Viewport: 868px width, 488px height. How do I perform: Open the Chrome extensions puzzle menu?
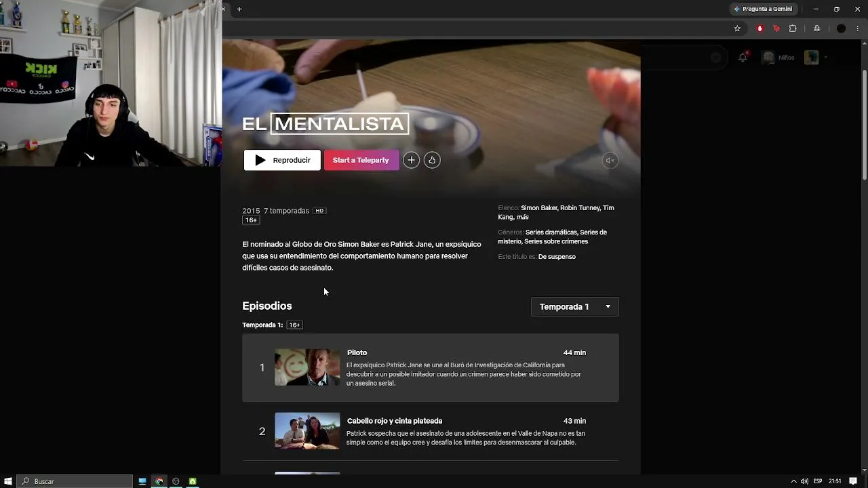pos(793,28)
